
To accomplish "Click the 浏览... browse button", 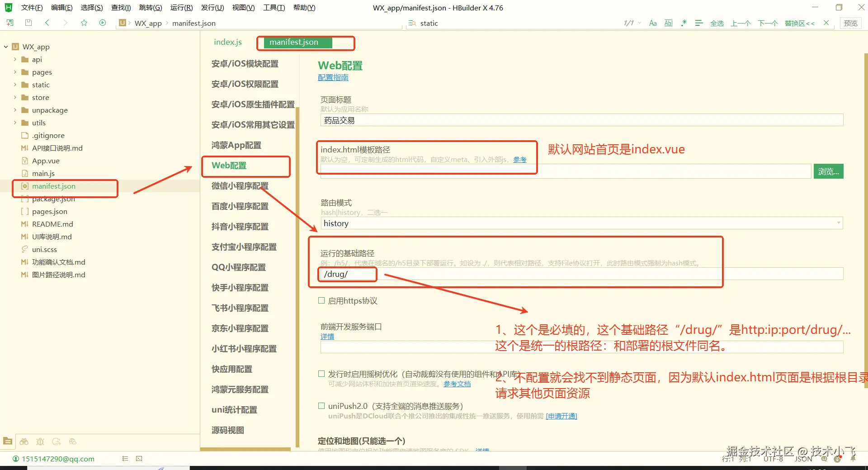I will [x=828, y=171].
